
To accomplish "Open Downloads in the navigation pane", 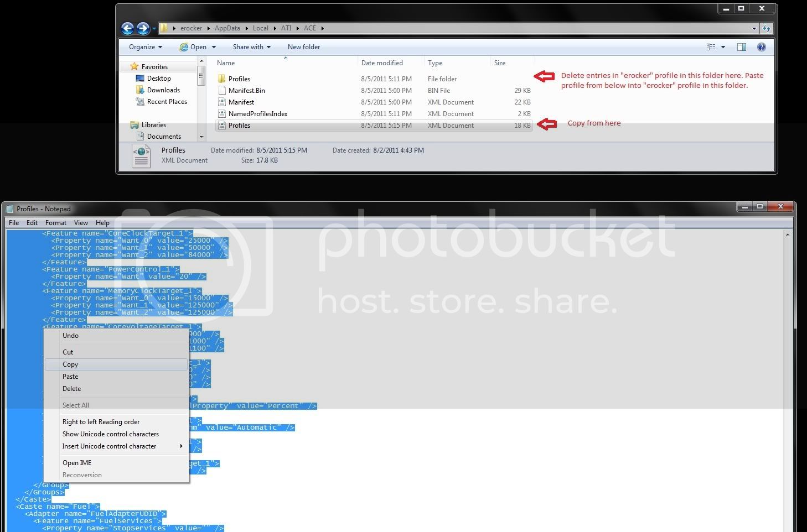I will click(x=163, y=90).
